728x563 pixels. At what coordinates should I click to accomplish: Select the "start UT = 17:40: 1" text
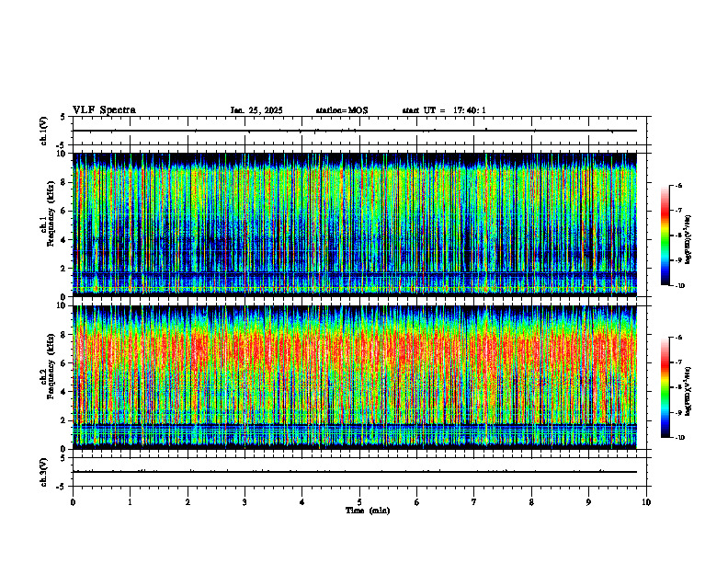(x=444, y=110)
